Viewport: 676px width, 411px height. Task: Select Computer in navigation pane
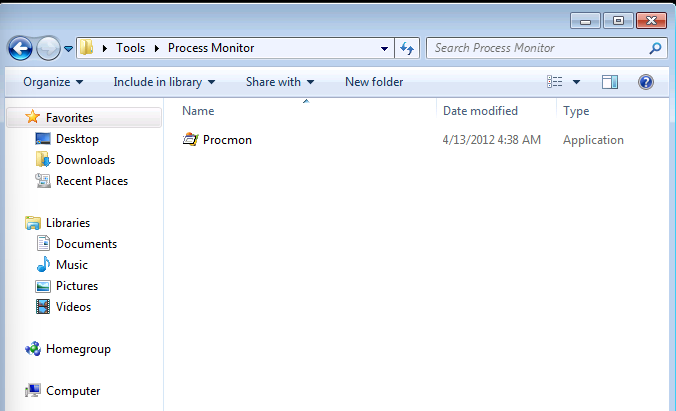(73, 391)
